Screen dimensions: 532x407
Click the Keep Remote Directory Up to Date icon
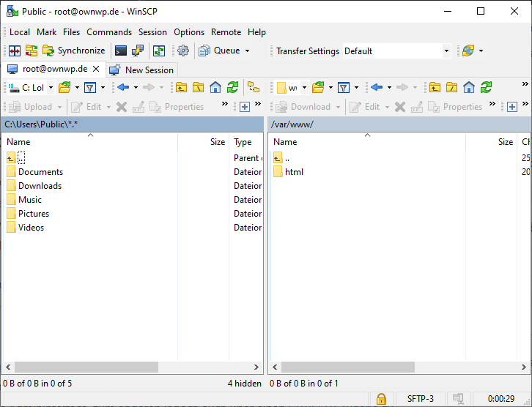coord(159,51)
